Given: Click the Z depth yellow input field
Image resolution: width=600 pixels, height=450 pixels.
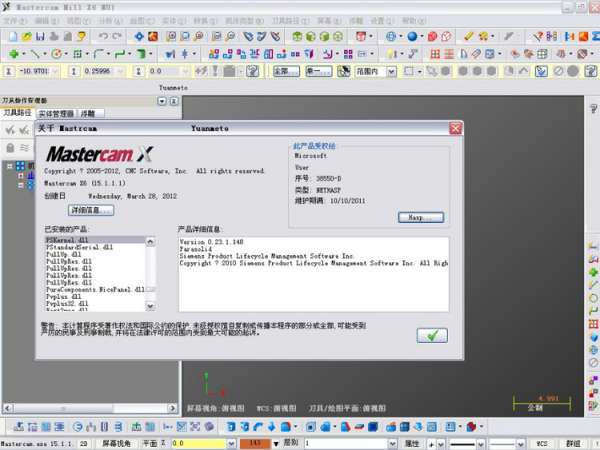Looking at the screenshot, I should pyautogui.click(x=199, y=443).
